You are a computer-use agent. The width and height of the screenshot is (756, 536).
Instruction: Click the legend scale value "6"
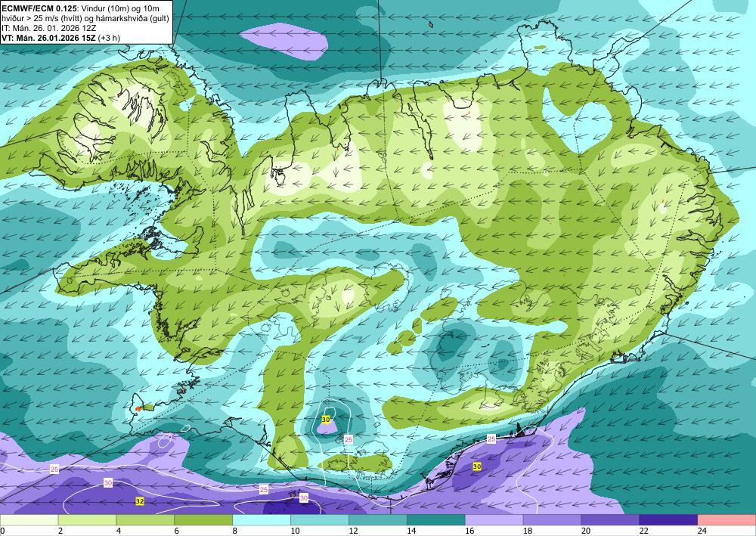177,531
